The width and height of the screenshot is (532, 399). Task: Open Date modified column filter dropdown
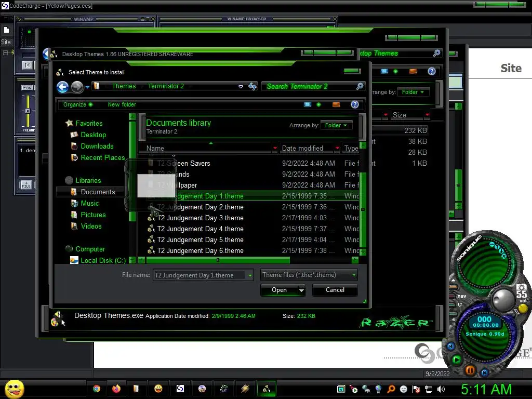[337, 148]
